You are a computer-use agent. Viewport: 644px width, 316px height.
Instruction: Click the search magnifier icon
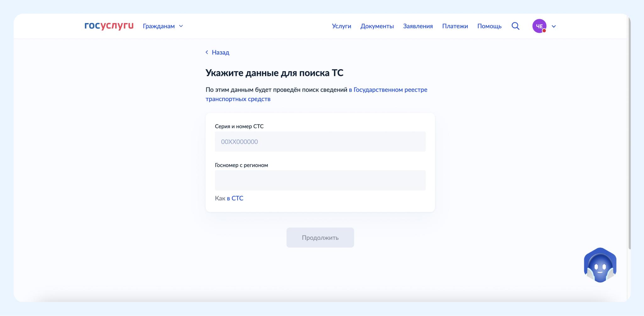click(x=515, y=26)
